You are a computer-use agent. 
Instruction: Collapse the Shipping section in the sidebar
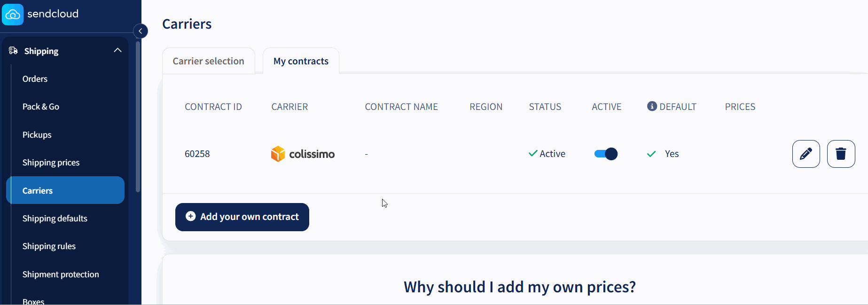[117, 50]
